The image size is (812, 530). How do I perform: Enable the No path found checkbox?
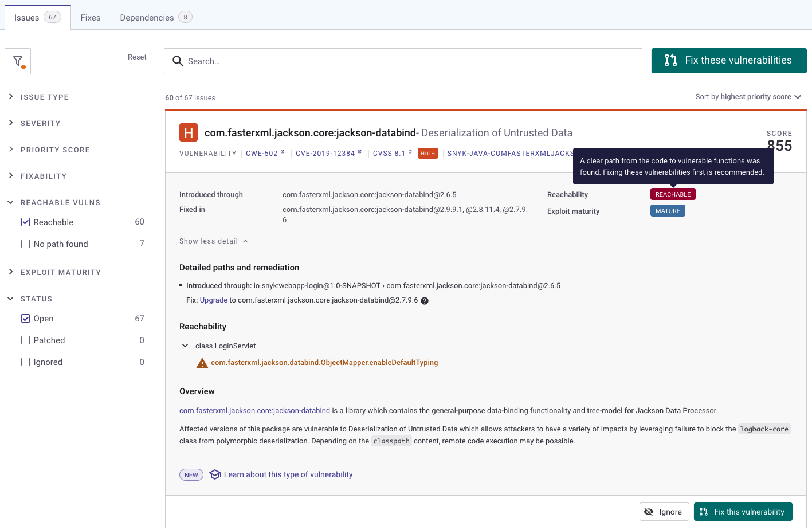click(25, 244)
